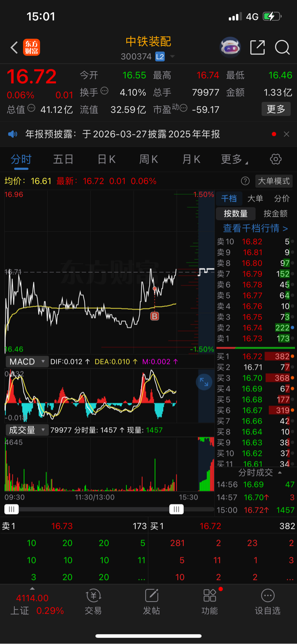Open the 东方财富 logo icon
This screenshot has width=297, height=644.
(x=31, y=48)
